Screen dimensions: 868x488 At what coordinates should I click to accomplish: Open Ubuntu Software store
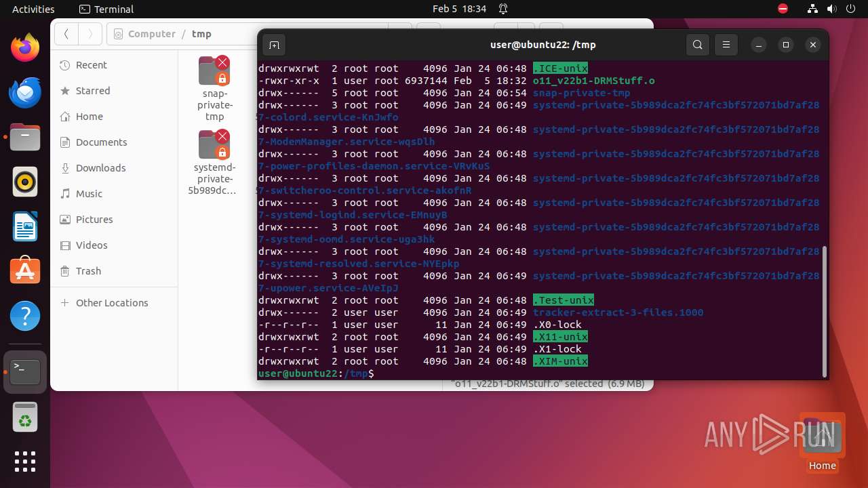coord(25,270)
